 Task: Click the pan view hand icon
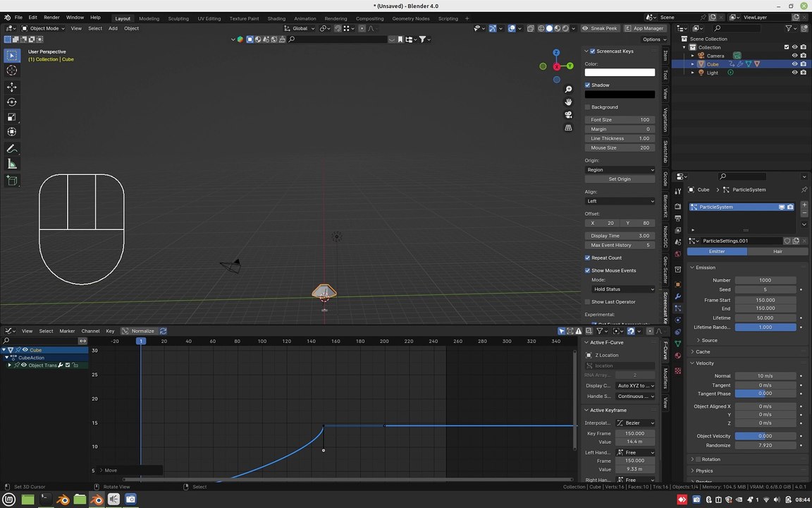[x=568, y=102]
